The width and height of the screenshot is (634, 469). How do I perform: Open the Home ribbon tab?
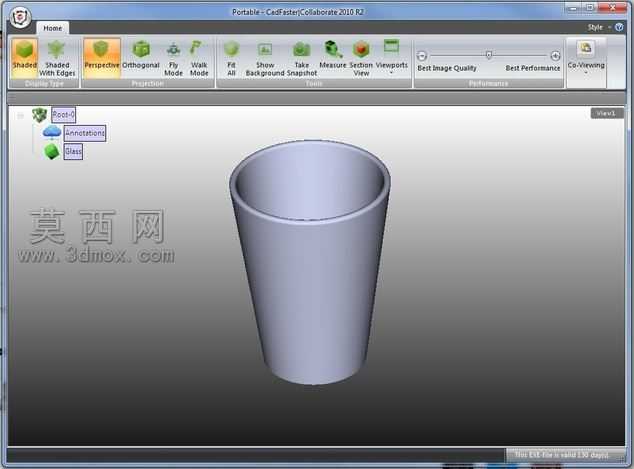click(53, 28)
